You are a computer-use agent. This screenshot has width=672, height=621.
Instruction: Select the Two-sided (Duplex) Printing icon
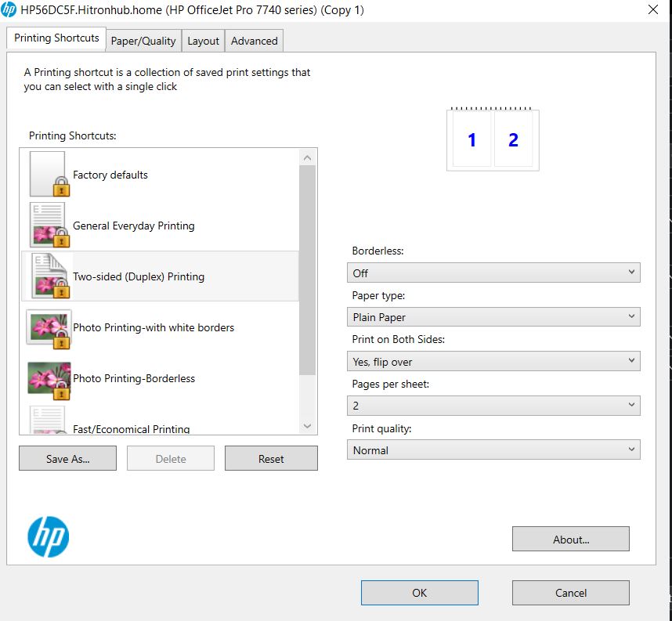48,276
